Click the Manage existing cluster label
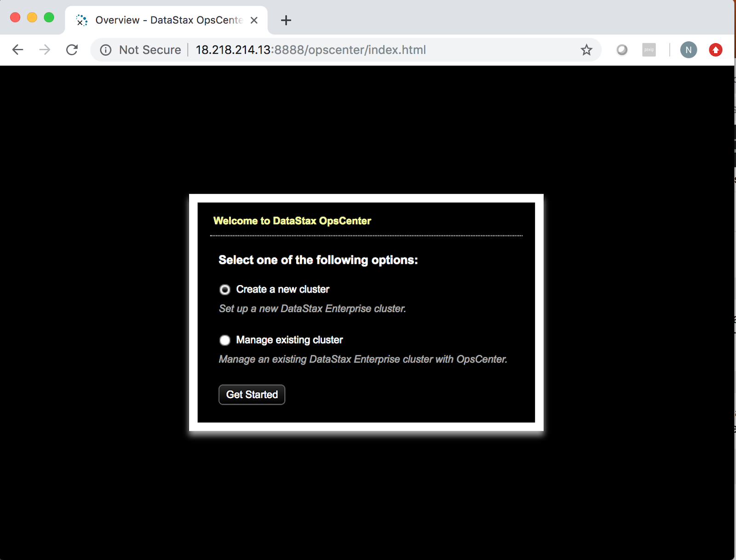The width and height of the screenshot is (736, 560). (x=289, y=340)
